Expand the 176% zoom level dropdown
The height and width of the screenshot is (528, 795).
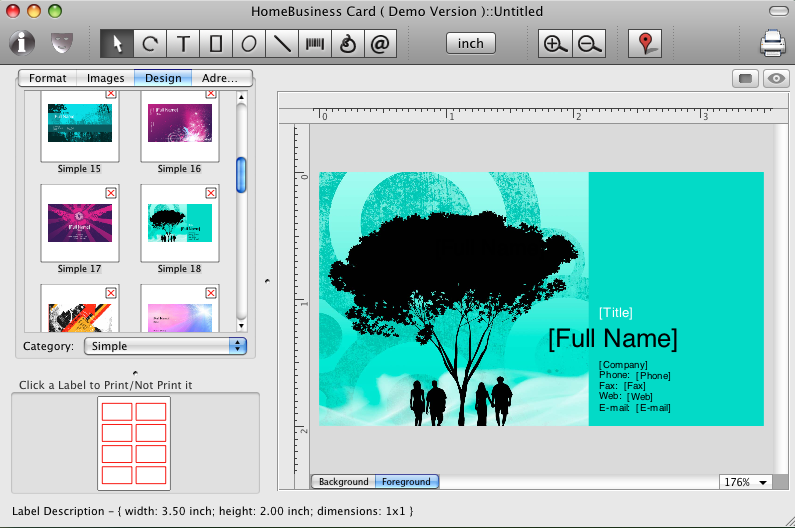(746, 482)
